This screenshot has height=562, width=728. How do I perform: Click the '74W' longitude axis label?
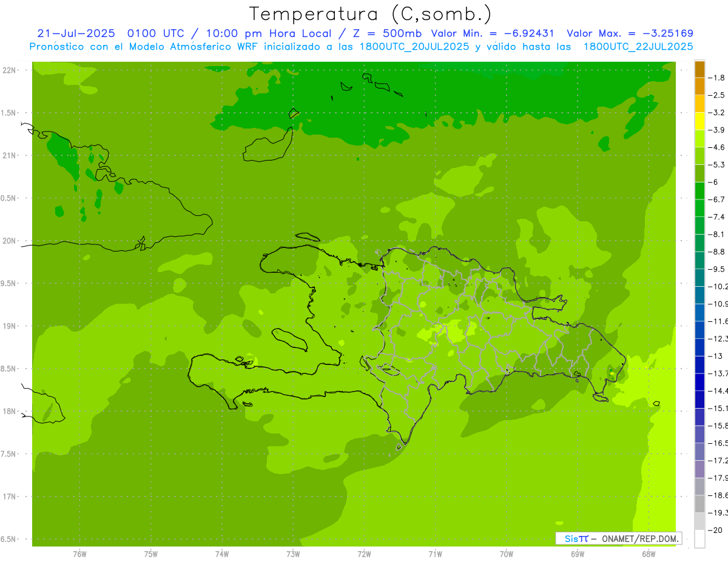coord(222,554)
